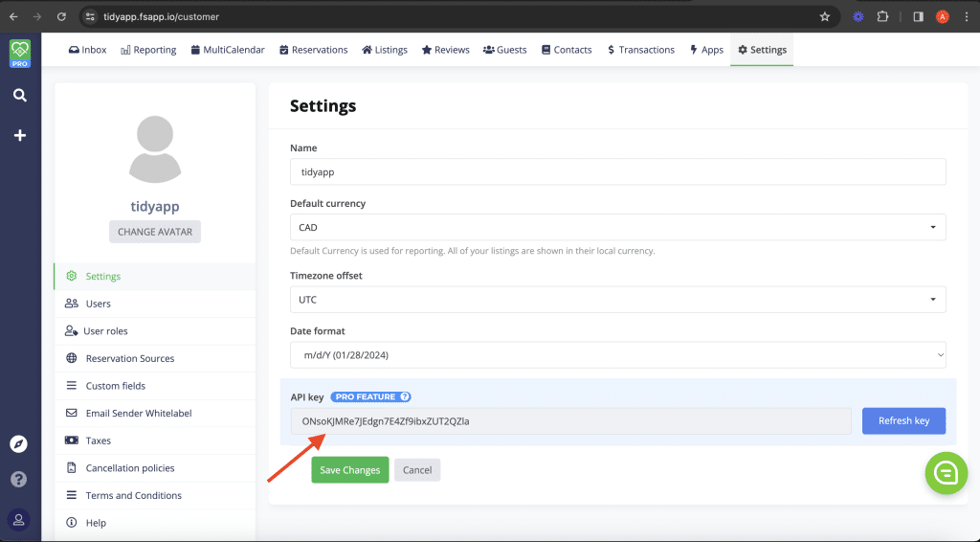The width and height of the screenshot is (980, 542).
Task: Open the green chat support bubble
Action: [x=947, y=473]
